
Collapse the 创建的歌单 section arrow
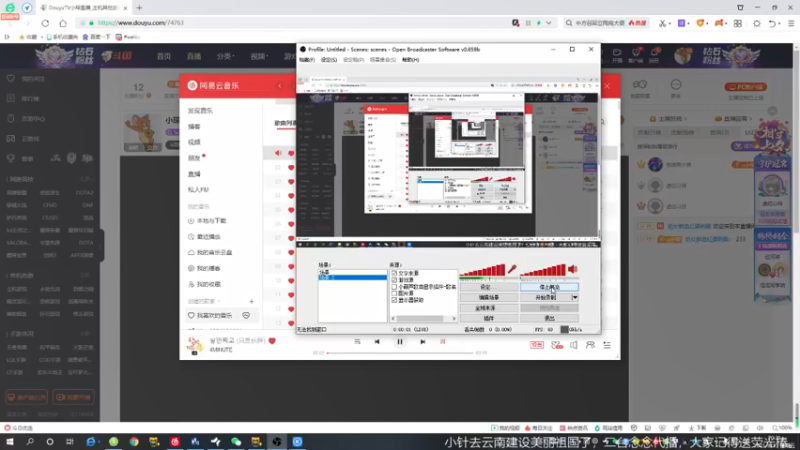pyautogui.click(x=218, y=302)
